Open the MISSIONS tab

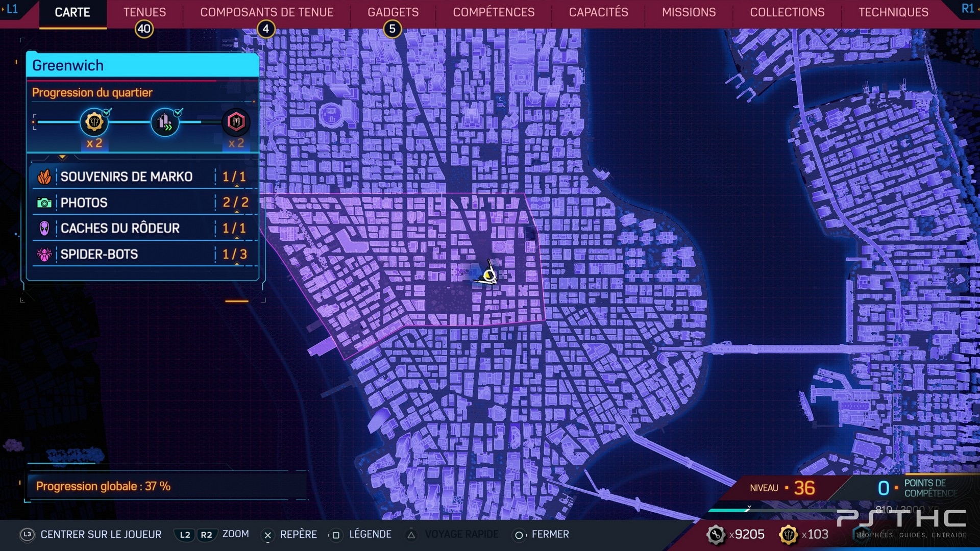click(x=689, y=13)
